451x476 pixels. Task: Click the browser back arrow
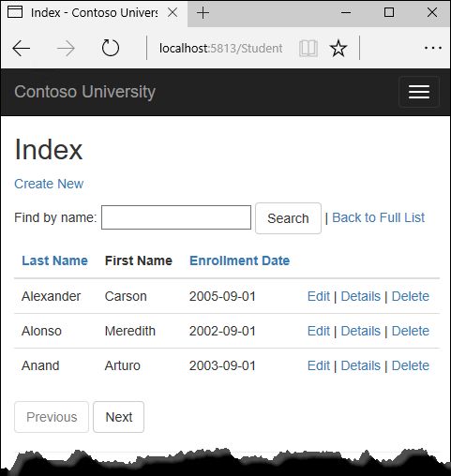coord(21,48)
